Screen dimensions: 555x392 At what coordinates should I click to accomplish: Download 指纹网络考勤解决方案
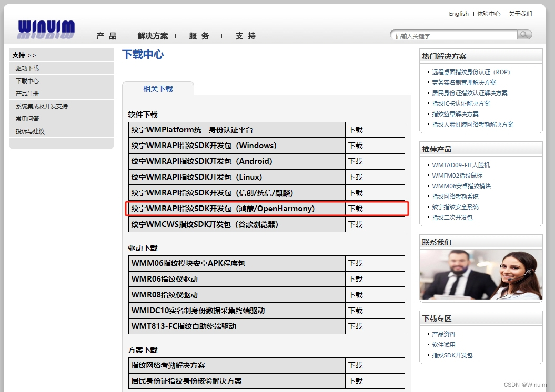pyautogui.click(x=356, y=366)
